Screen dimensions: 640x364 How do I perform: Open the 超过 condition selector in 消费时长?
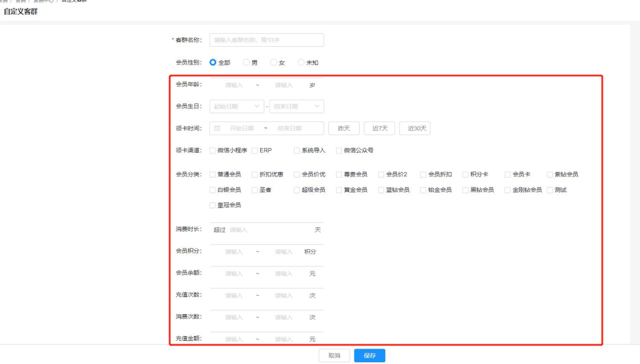pos(219,229)
